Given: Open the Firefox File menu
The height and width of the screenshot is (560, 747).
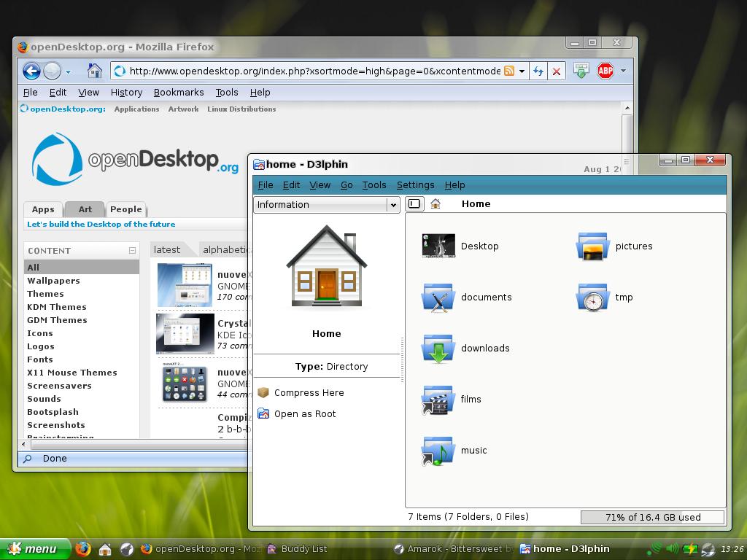Looking at the screenshot, I should pyautogui.click(x=30, y=93).
